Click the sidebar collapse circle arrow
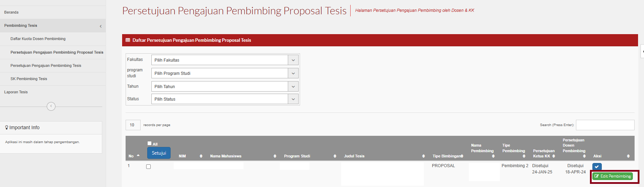This screenshot has width=644, height=187. (x=51, y=106)
